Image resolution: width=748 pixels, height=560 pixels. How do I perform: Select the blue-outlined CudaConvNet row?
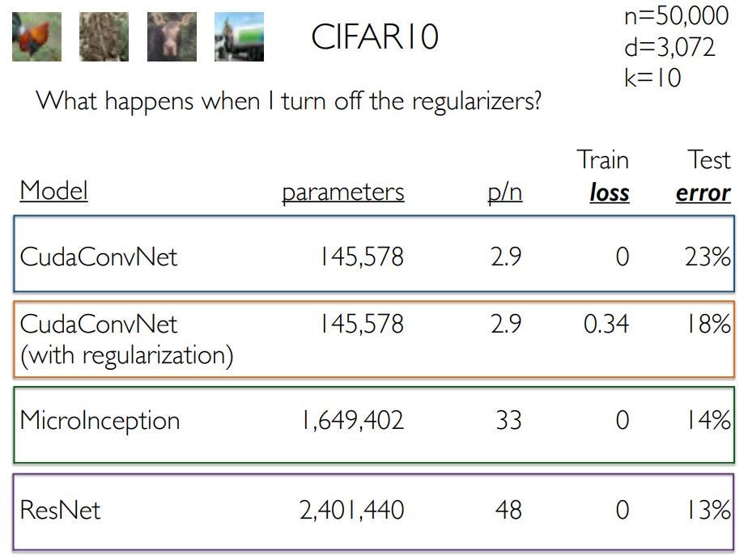pos(374,254)
